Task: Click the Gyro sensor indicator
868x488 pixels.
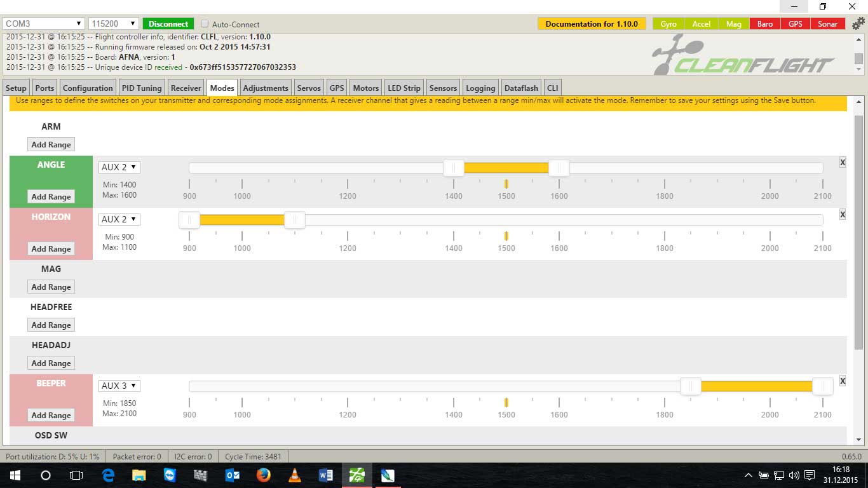Action: point(668,24)
